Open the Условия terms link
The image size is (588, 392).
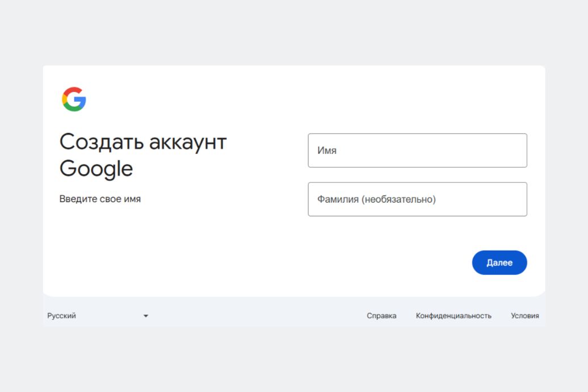point(524,316)
